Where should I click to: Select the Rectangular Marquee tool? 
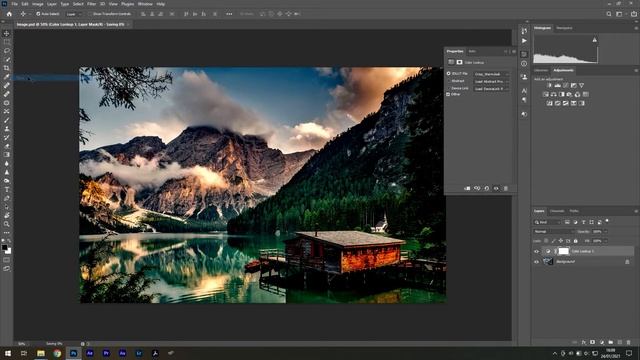pyautogui.click(x=7, y=42)
